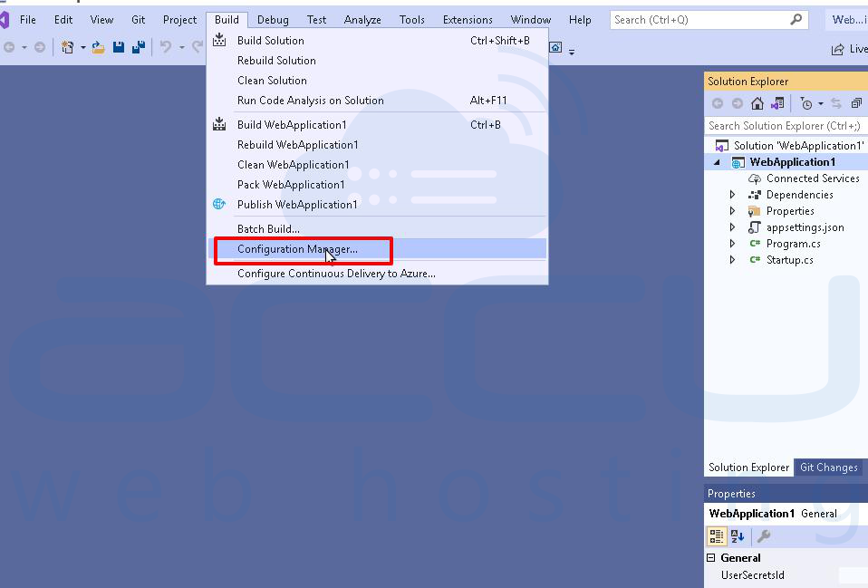Click the Navigate Backward toolbar icon
This screenshot has width=868, height=588.
tap(9, 48)
